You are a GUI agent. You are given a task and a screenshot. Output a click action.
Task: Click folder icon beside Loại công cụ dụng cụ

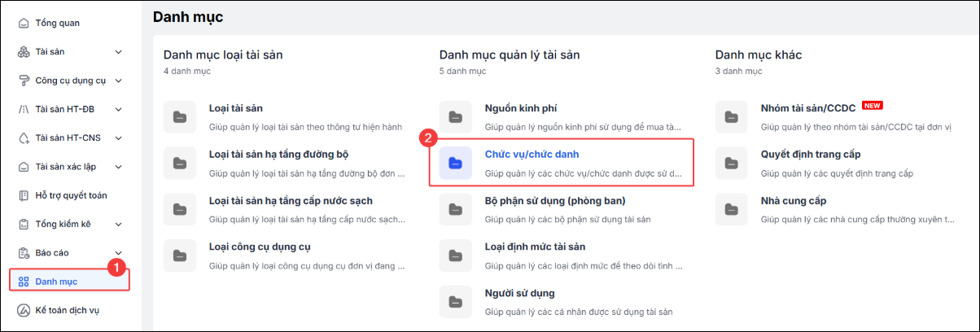[179, 256]
